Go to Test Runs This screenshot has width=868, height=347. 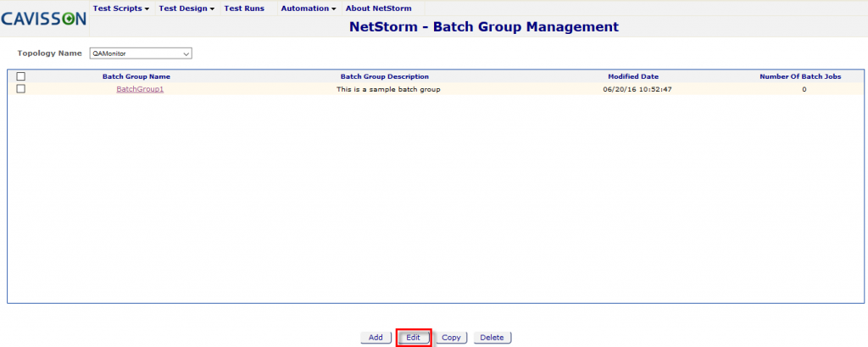(244, 8)
